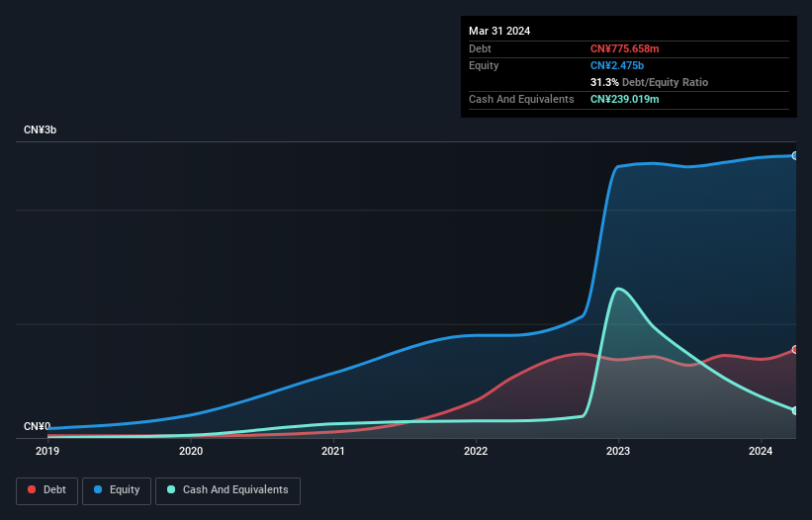Click the Mar 31 2024 tooltip date
Image resolution: width=812 pixels, height=520 pixels.
tap(499, 31)
